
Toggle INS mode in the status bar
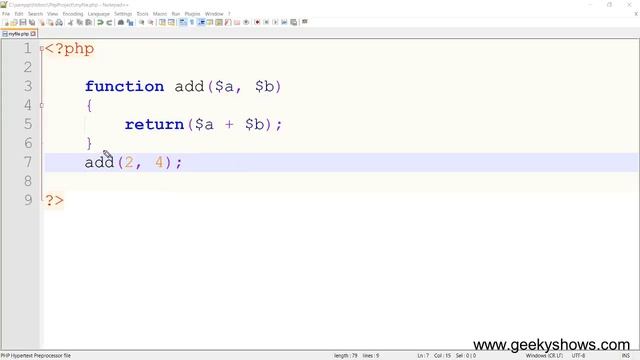click(x=625, y=356)
